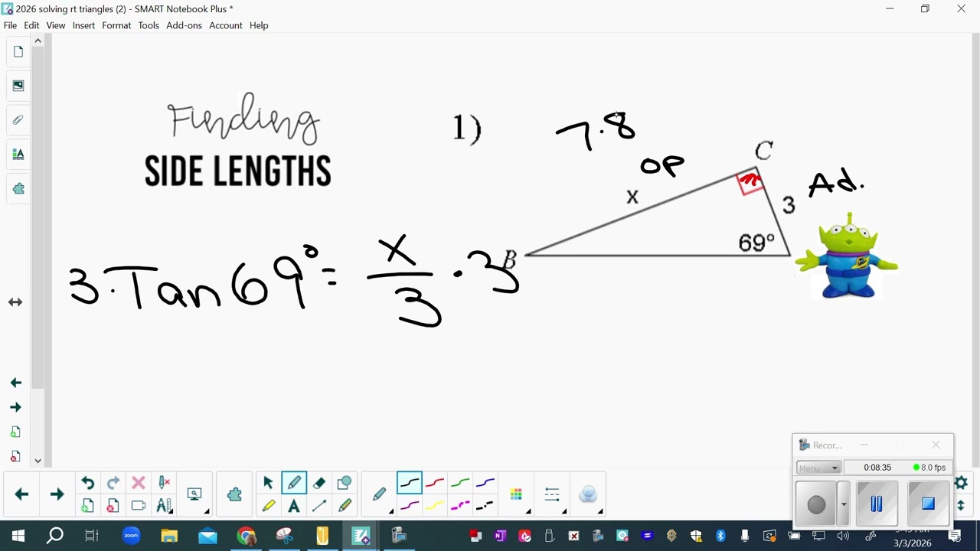The width and height of the screenshot is (980, 551).
Task: Open the Add-ons menu
Action: 184,25
